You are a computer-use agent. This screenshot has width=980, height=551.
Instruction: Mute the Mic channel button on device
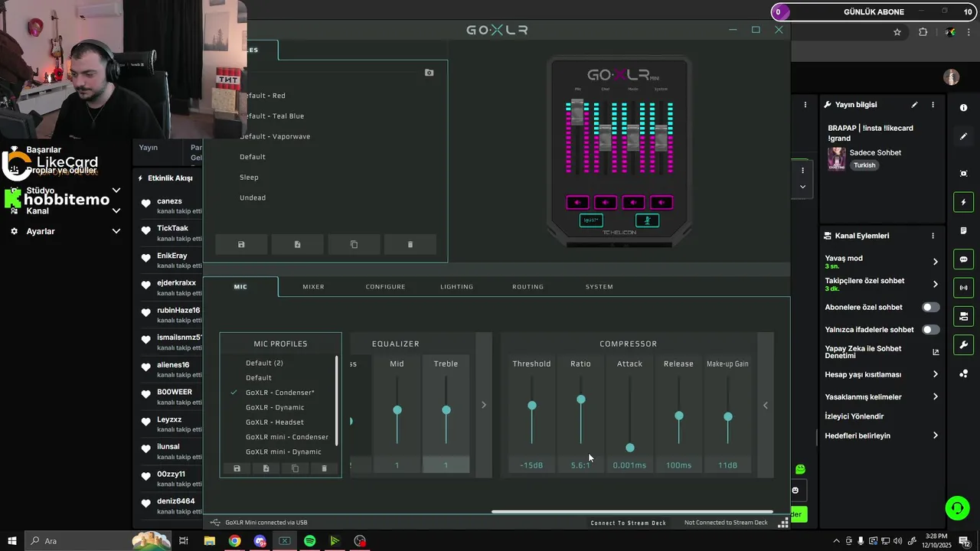[577, 203]
